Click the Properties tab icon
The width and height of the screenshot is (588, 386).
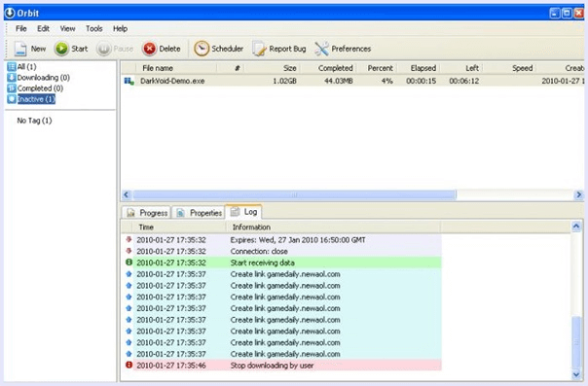point(180,213)
